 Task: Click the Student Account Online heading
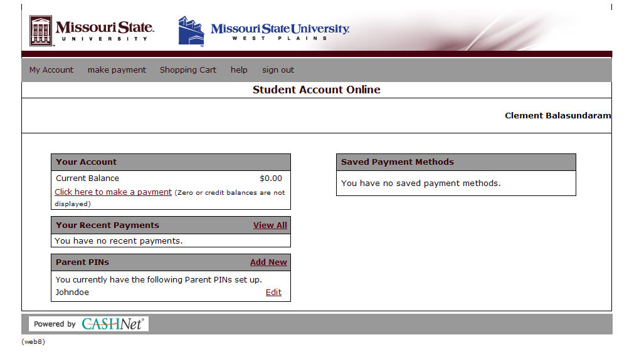point(316,90)
